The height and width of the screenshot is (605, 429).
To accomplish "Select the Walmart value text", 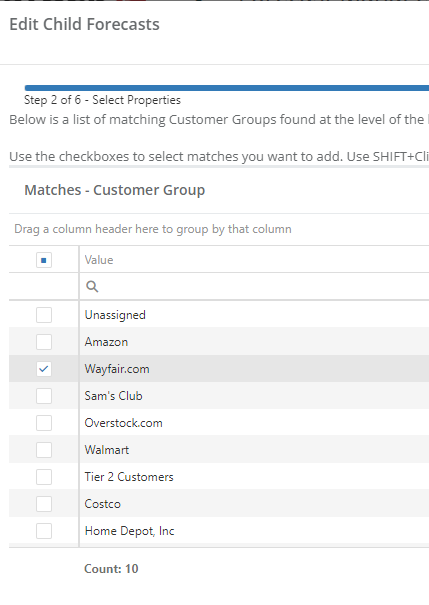I will (x=107, y=450).
